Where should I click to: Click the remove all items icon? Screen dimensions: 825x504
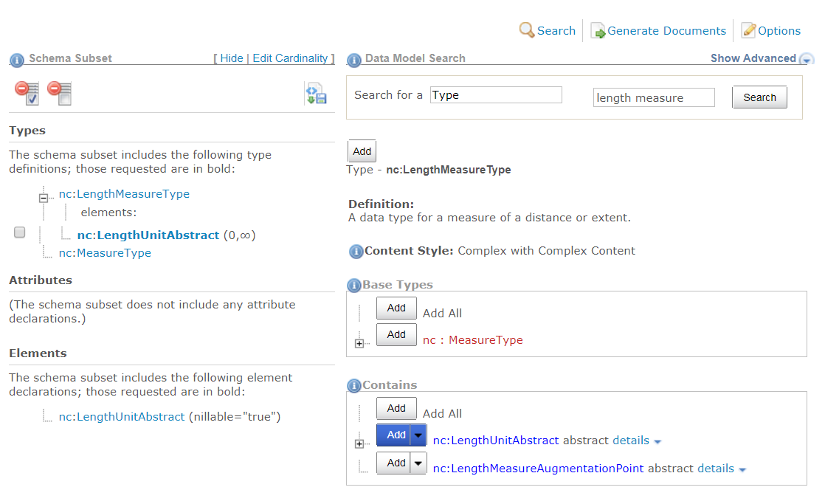(x=59, y=93)
